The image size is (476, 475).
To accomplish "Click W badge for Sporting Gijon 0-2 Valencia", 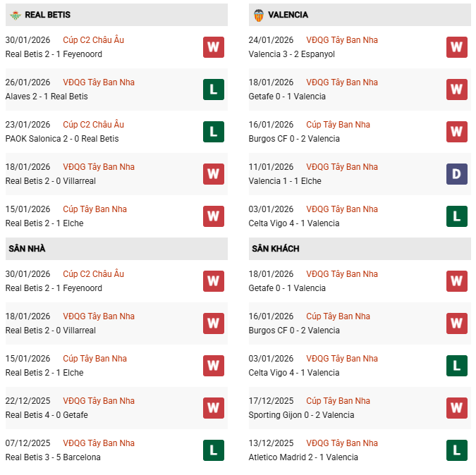I will pos(457,408).
